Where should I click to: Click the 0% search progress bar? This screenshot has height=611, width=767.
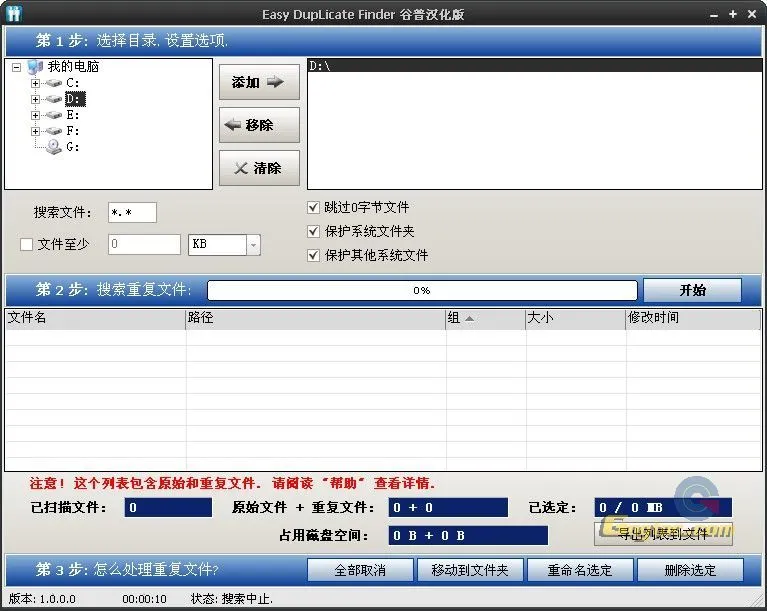422,291
